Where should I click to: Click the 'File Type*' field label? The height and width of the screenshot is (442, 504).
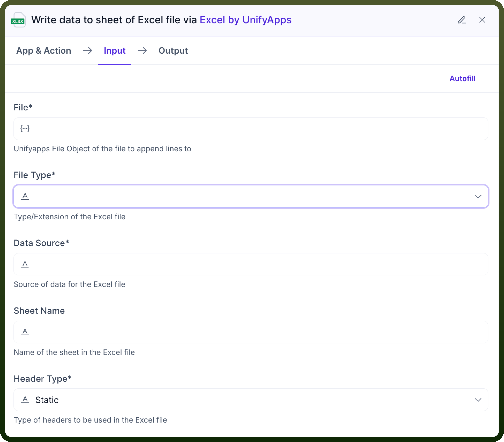[34, 175]
